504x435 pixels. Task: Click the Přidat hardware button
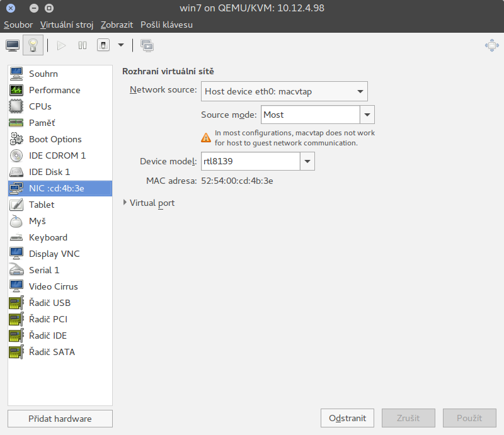click(x=60, y=419)
